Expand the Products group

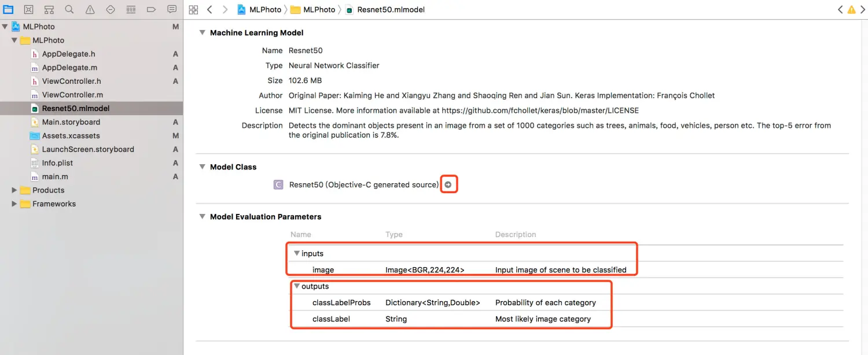click(x=14, y=190)
